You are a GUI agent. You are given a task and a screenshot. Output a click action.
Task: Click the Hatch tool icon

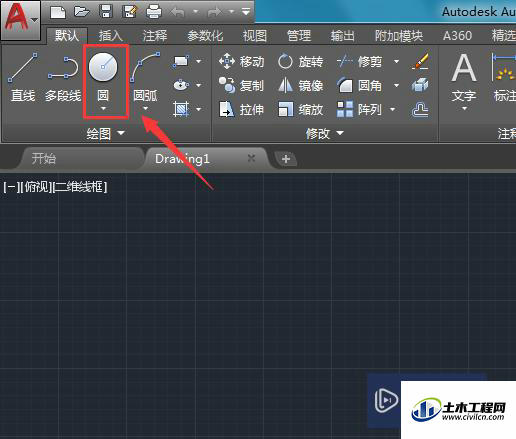coord(181,109)
